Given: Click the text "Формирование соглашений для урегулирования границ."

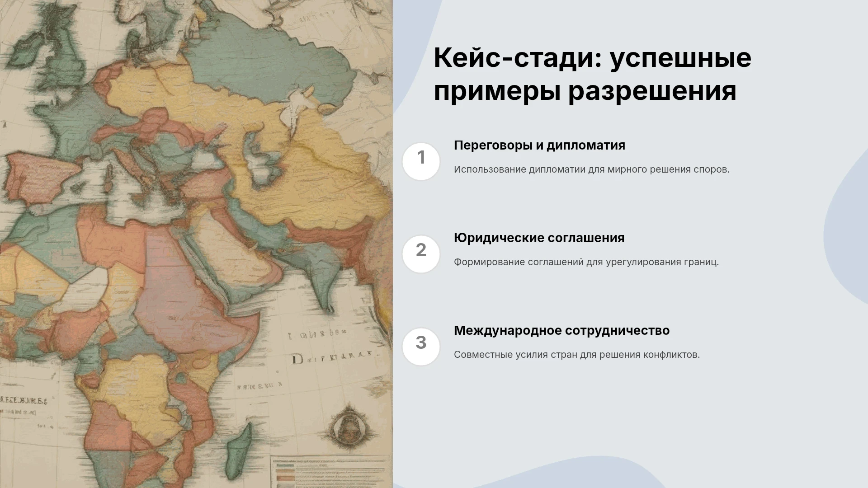Looking at the screenshot, I should pyautogui.click(x=586, y=262).
